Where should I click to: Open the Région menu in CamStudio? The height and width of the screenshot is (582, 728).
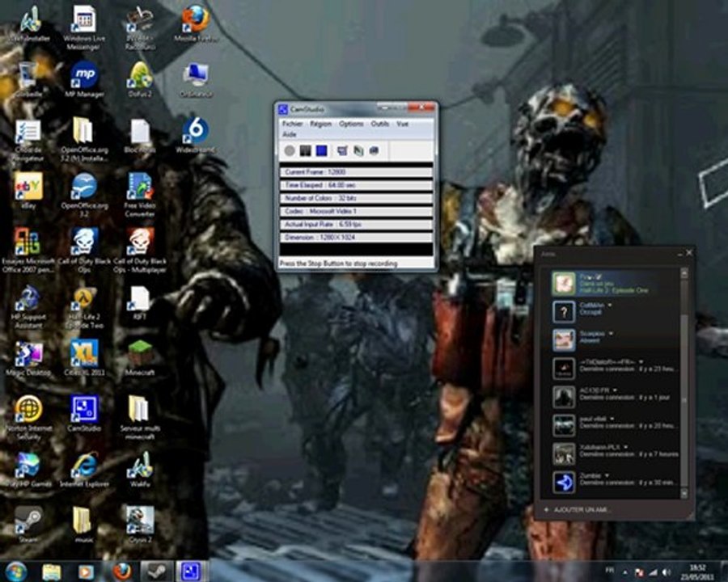[x=321, y=124]
